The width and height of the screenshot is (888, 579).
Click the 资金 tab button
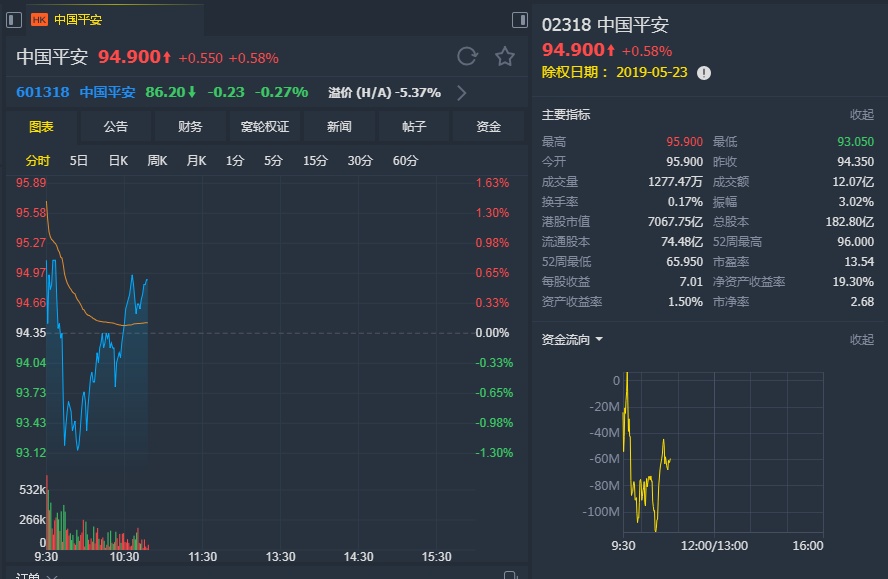click(x=488, y=127)
